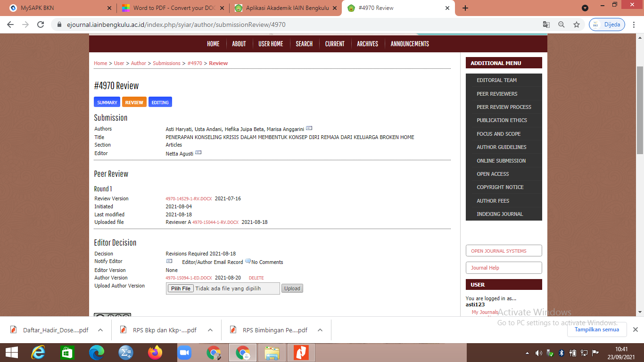This screenshot has height=362, width=644.
Task: Click the email icon next to authors' names
Action: click(x=309, y=128)
